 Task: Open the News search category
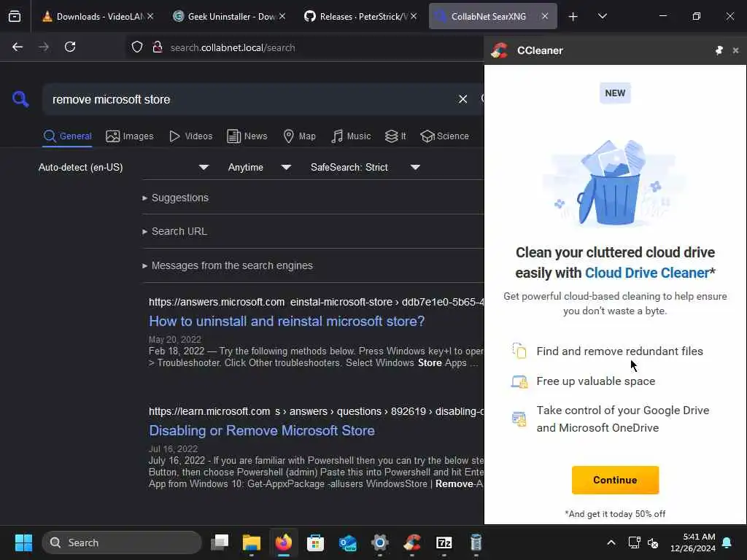(x=247, y=136)
